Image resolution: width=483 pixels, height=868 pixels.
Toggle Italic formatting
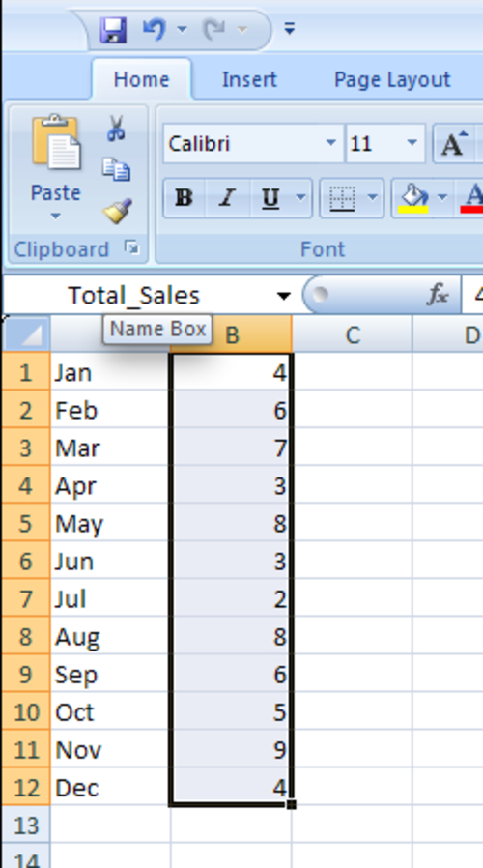(227, 197)
